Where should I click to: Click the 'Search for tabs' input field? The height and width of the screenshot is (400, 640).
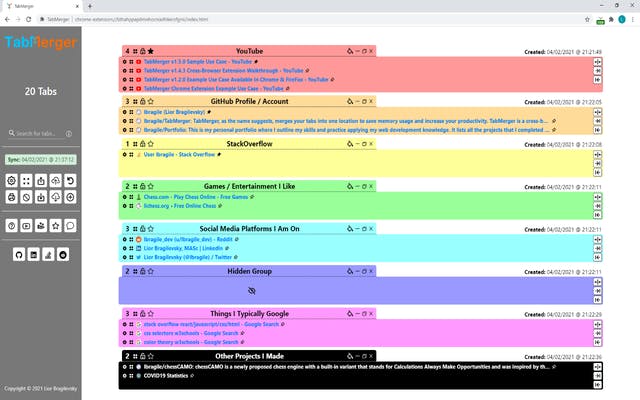coord(45,134)
